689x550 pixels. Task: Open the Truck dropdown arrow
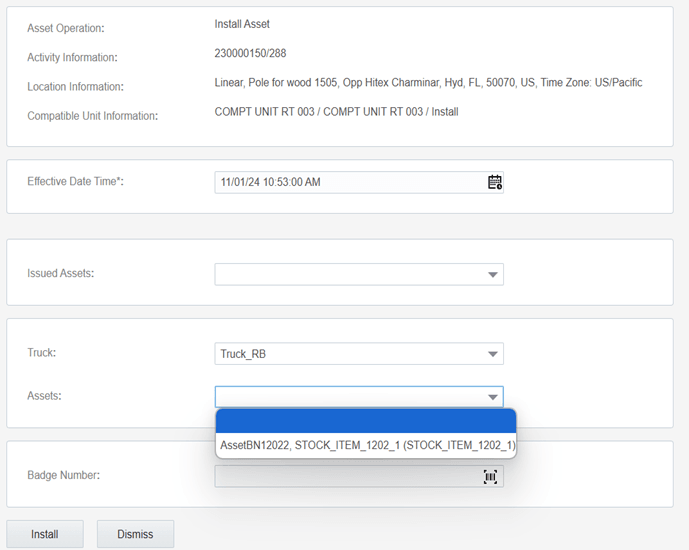coord(493,354)
